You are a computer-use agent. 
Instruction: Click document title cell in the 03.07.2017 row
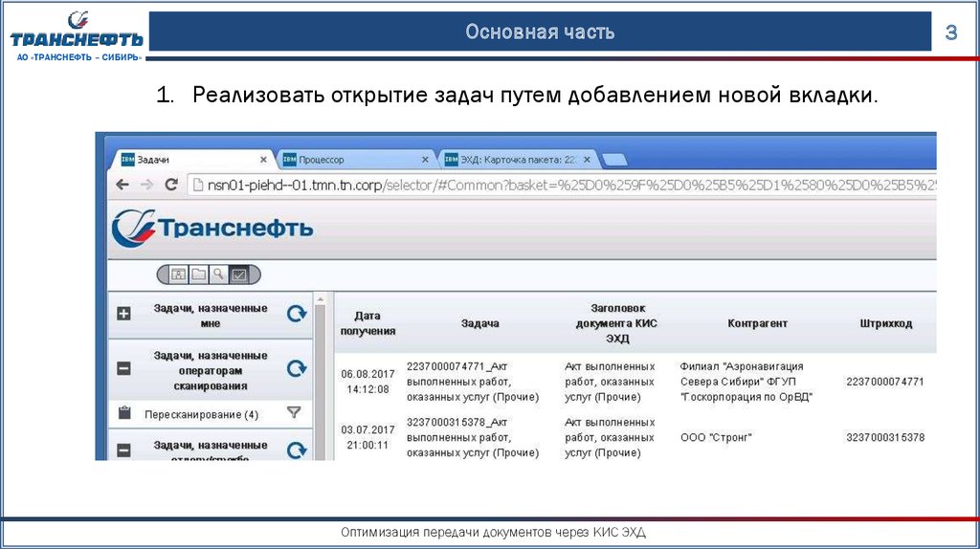610,437
